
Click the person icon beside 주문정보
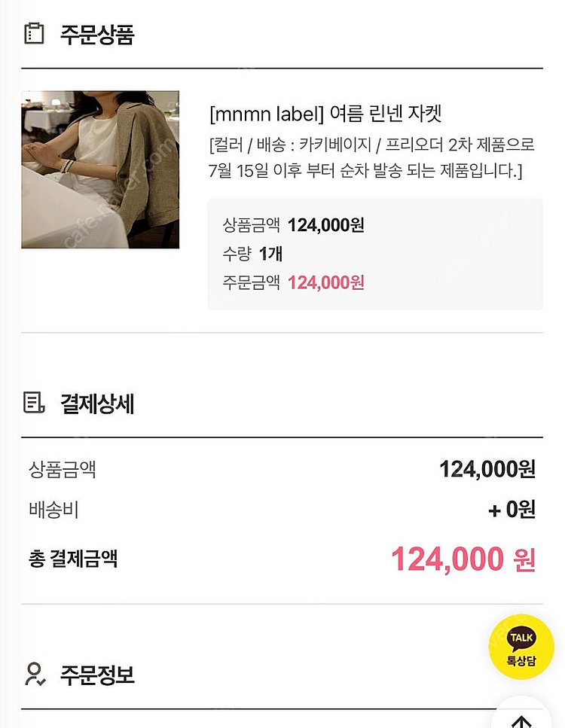point(34,675)
